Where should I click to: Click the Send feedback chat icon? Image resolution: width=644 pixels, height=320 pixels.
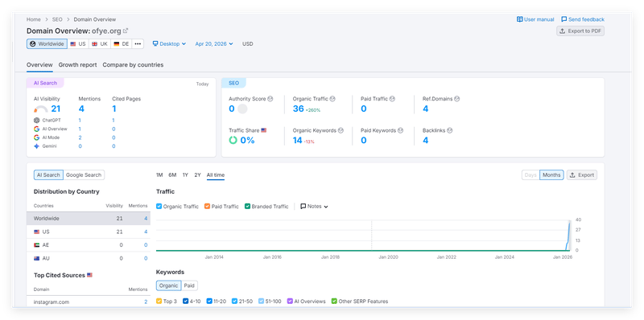[x=564, y=19]
